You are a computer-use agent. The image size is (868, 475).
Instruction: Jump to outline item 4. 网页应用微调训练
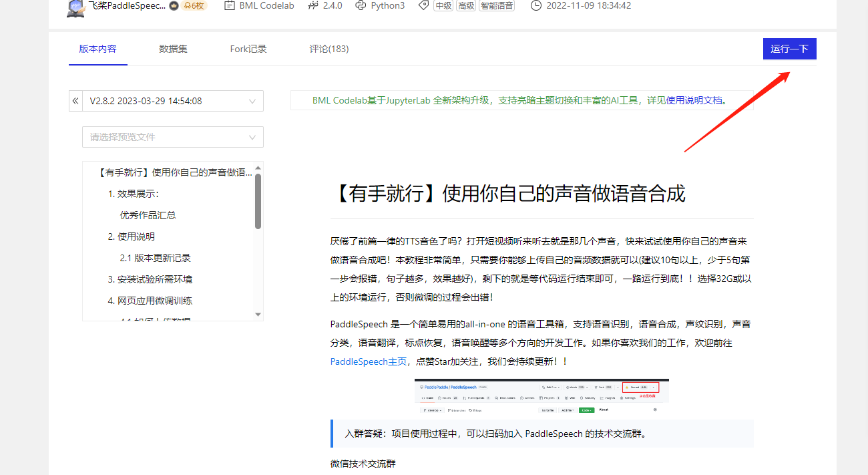pos(150,301)
